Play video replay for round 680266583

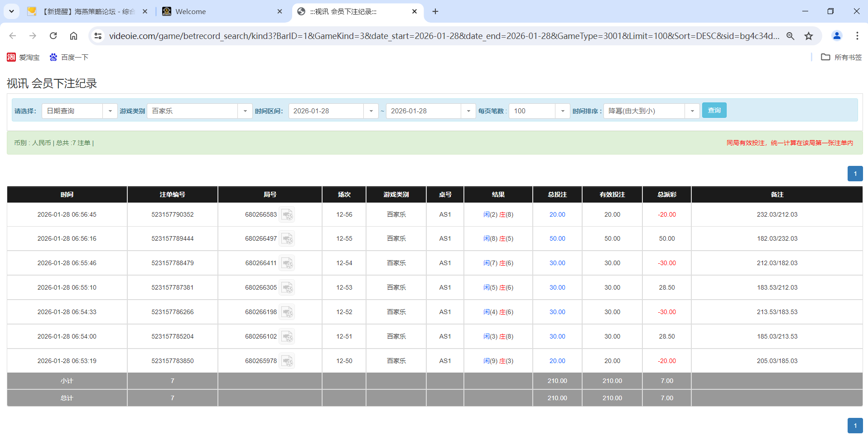[x=287, y=214]
